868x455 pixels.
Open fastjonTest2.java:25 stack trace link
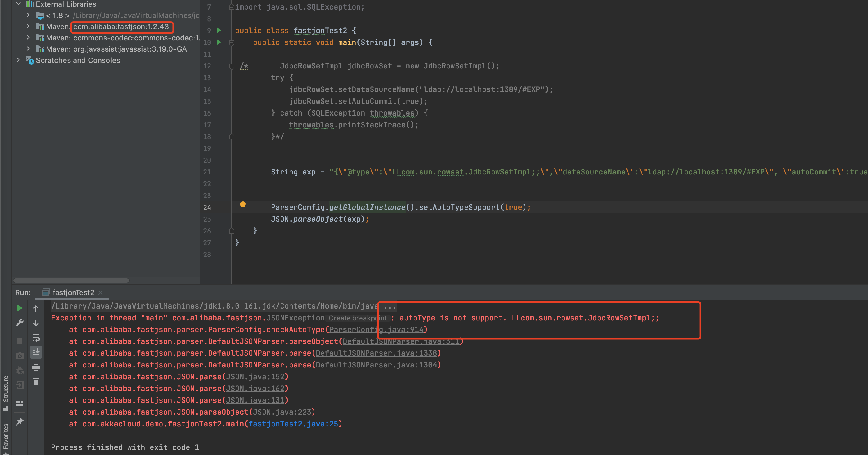coord(293,424)
